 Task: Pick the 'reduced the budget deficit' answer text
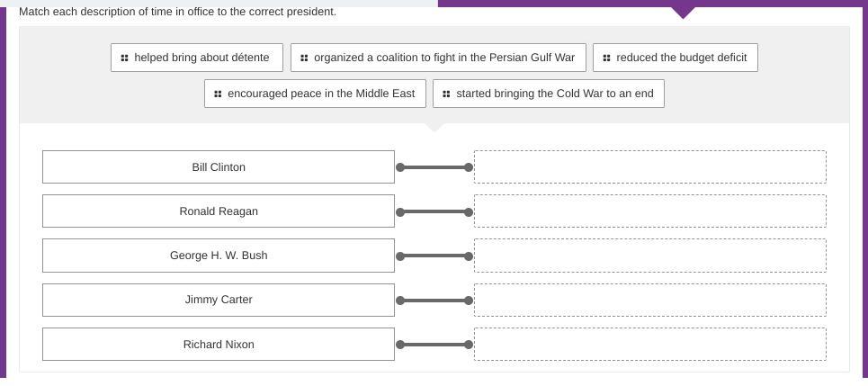coord(681,58)
